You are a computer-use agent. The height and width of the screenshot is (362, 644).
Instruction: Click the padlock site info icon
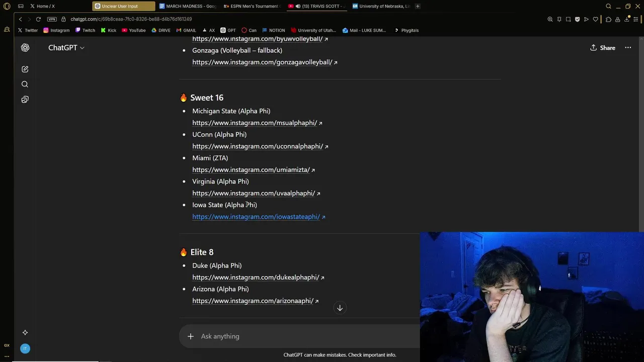point(64,19)
